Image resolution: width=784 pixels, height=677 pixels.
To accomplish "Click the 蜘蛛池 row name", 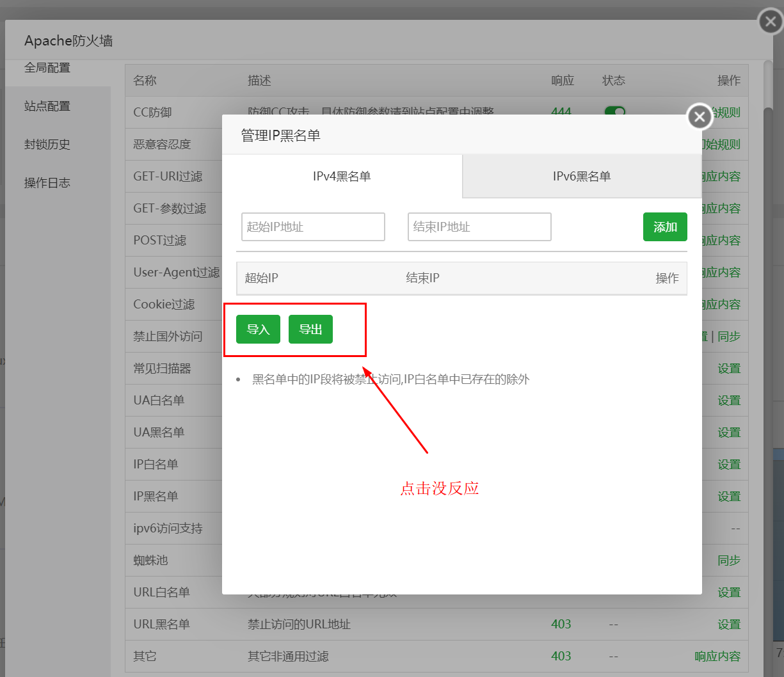I will pyautogui.click(x=150, y=561).
